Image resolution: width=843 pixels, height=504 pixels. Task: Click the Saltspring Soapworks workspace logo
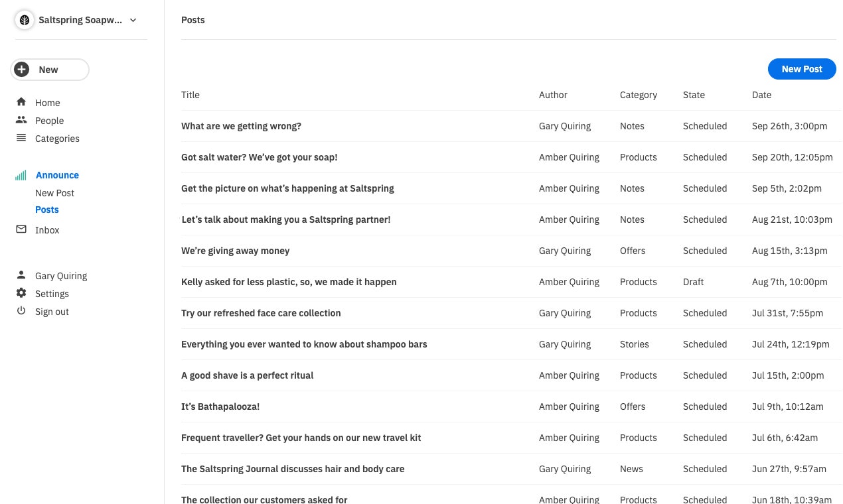point(25,20)
